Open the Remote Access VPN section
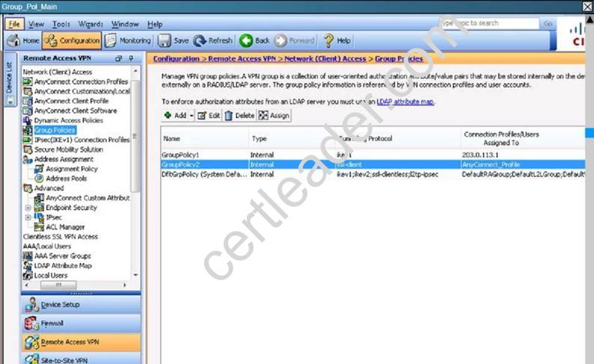The width and height of the screenshot is (594, 364). [x=81, y=342]
